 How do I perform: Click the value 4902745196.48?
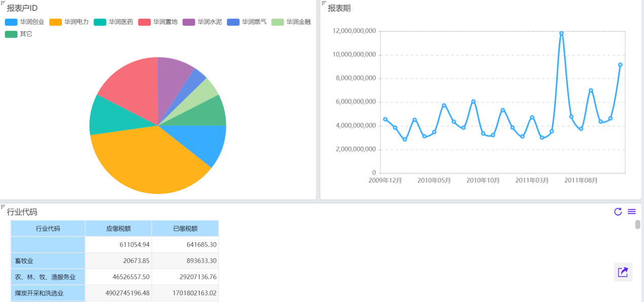(x=128, y=293)
